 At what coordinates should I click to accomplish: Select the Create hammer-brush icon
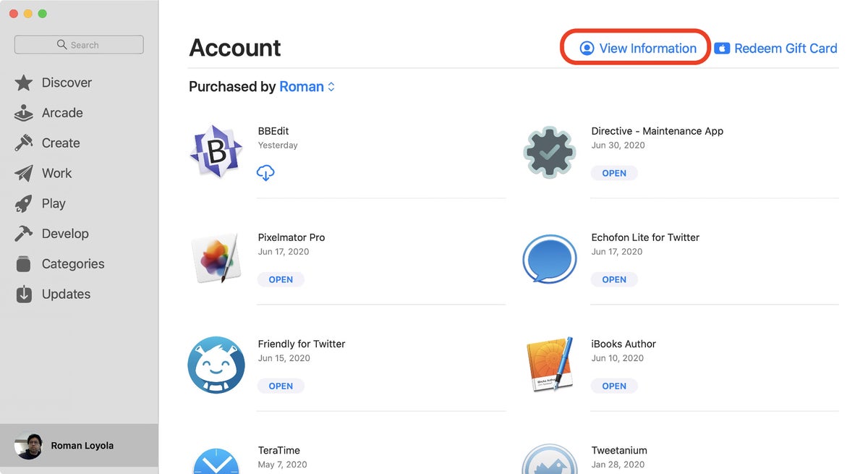point(24,143)
